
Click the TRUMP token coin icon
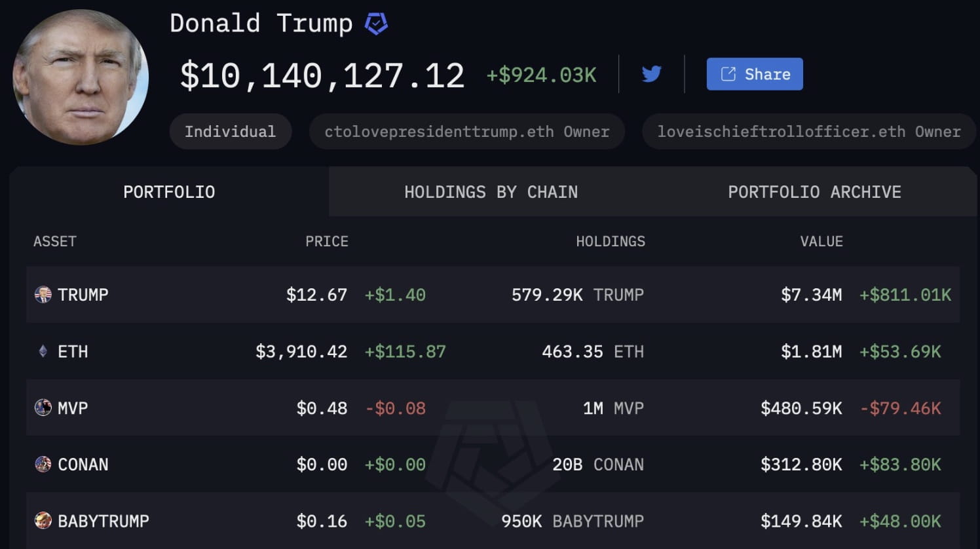(43, 295)
